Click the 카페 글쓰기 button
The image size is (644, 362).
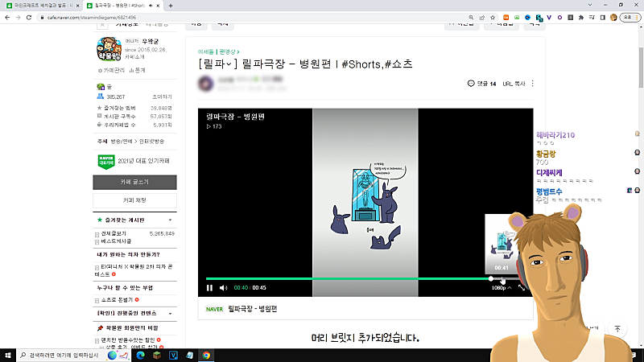134,183
